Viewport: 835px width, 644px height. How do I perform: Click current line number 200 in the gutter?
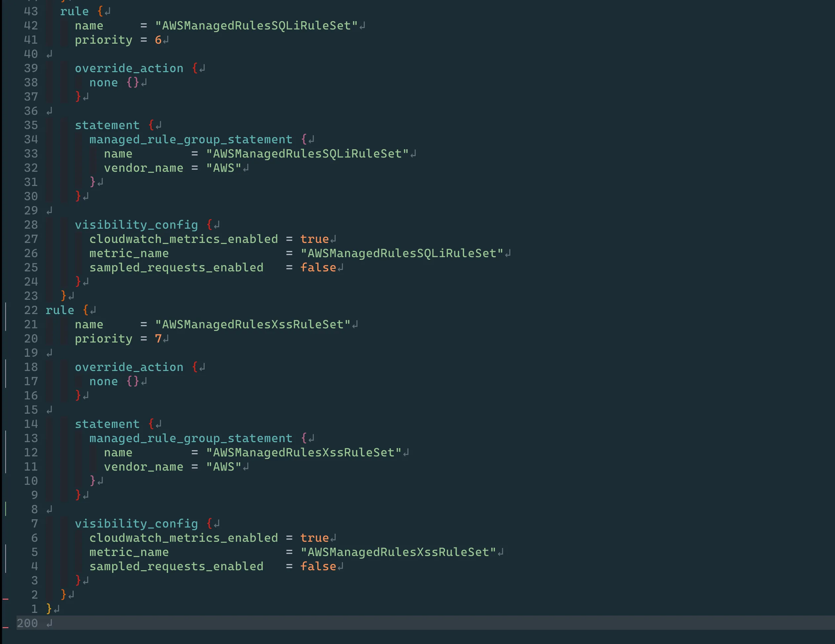coord(27,623)
